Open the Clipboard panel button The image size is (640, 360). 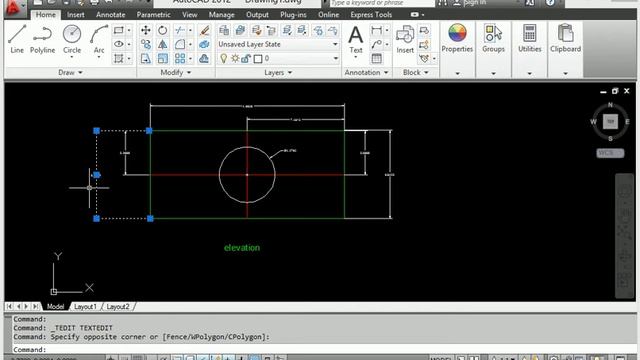point(565,39)
